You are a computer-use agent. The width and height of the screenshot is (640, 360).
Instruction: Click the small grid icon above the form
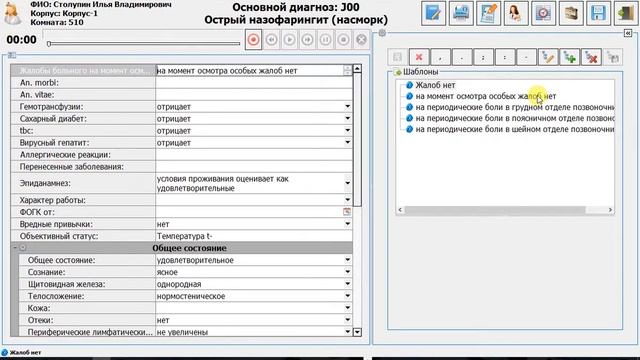point(12,55)
